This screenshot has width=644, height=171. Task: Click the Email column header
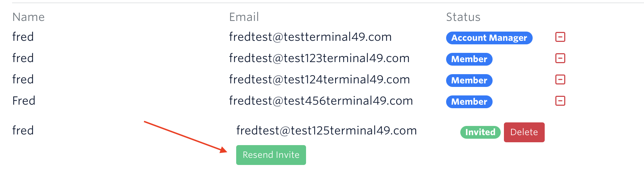tap(244, 17)
